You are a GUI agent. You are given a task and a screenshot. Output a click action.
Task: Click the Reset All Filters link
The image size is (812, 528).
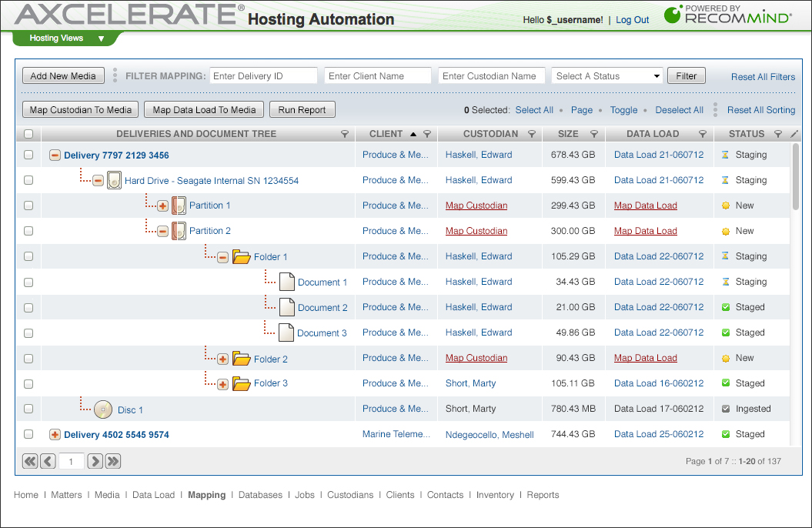click(763, 77)
